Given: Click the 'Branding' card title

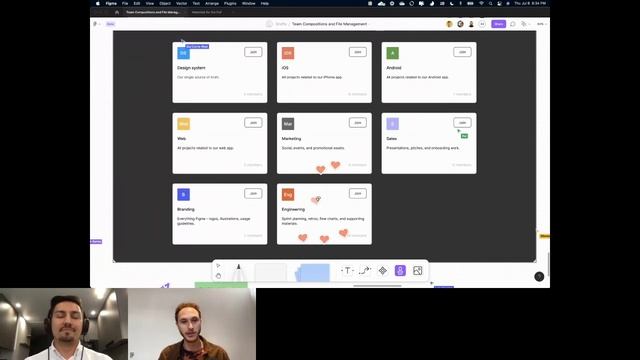Looking at the screenshot, I should coord(186,209).
